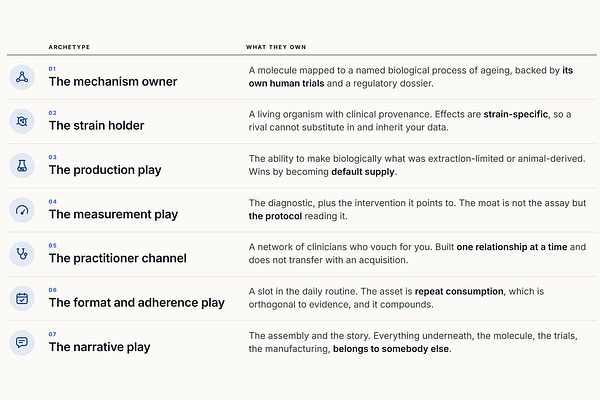Click the bold 'repeat consumption' text

tap(459, 291)
